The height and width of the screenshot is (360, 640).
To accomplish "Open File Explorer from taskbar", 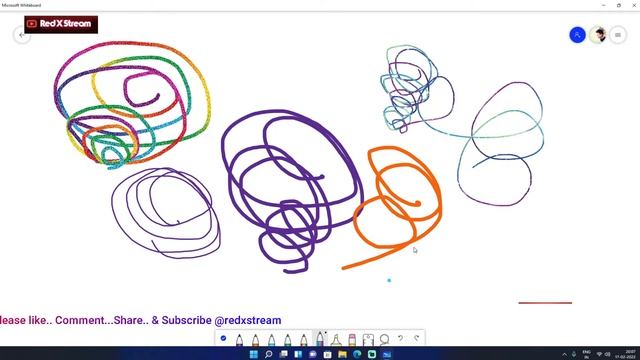I will (x=342, y=354).
